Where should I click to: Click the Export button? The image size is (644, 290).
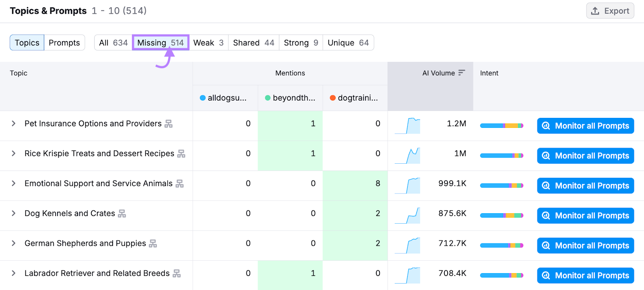610,11
